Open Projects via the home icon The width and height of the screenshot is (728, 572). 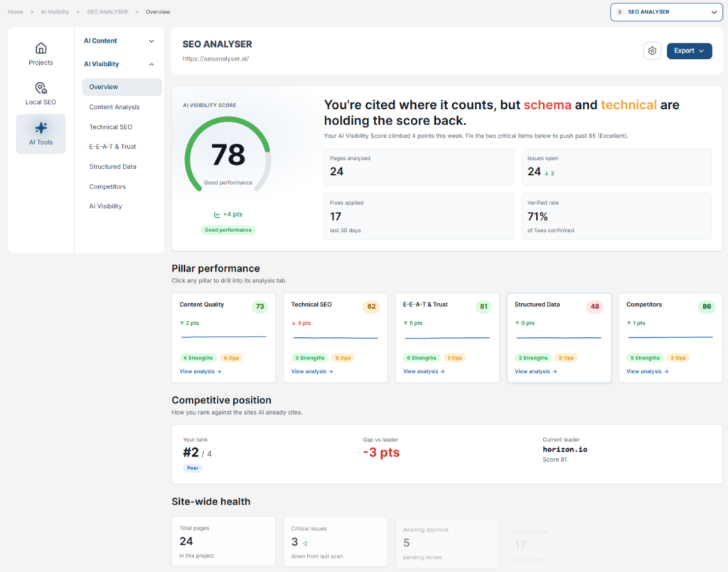point(41,48)
